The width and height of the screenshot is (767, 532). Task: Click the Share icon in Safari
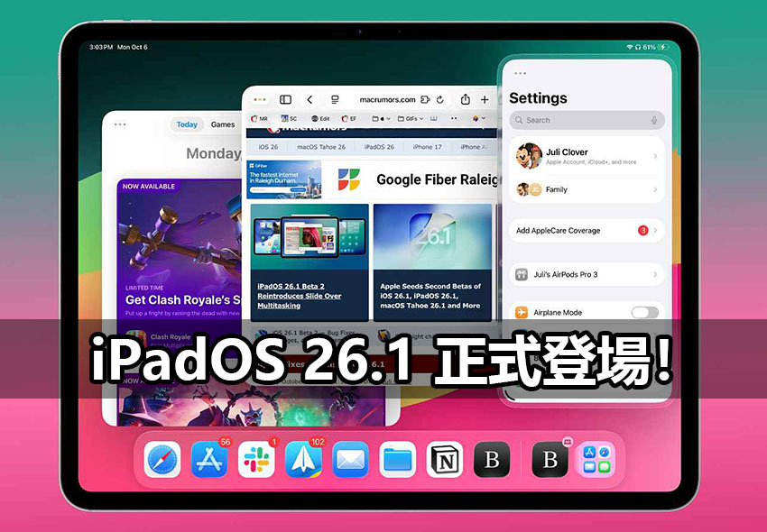466,99
